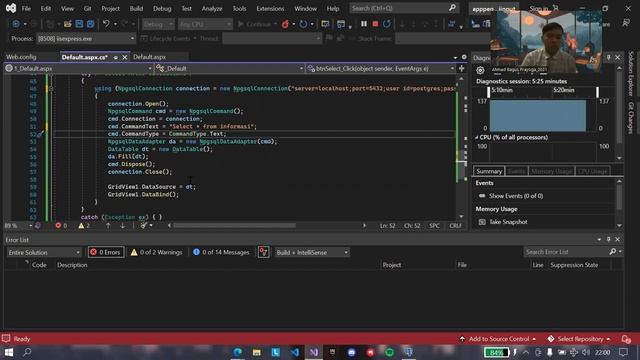This screenshot has height=360, width=640.
Task: Click the Visual Studio logo icon
Action: [x=11, y=8]
